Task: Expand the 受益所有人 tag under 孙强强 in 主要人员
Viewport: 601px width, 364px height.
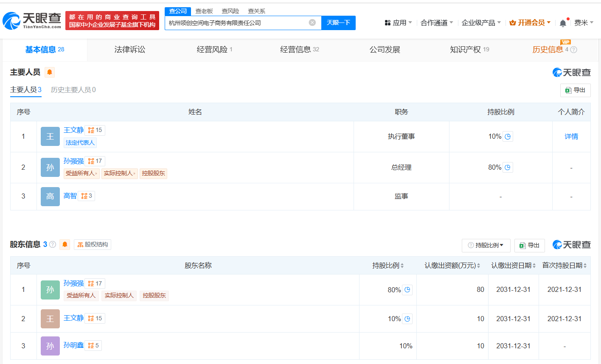Action: pos(81,174)
